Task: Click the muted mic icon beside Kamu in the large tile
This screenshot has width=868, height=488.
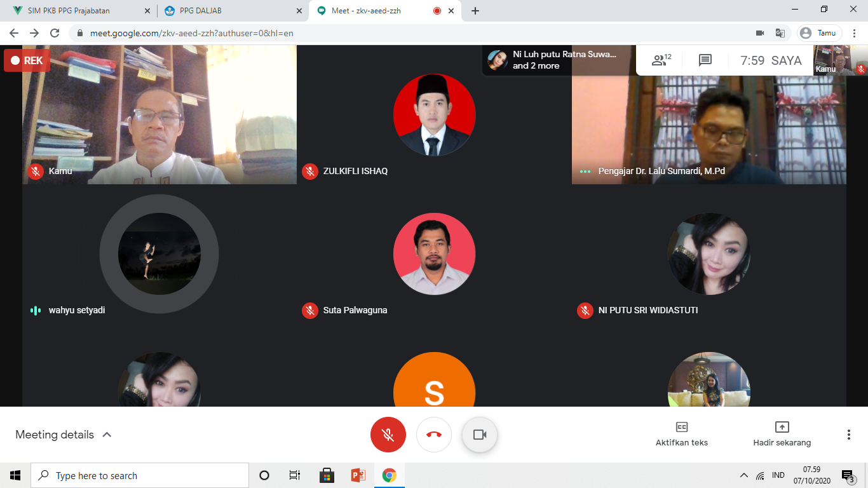Action: [x=36, y=171]
